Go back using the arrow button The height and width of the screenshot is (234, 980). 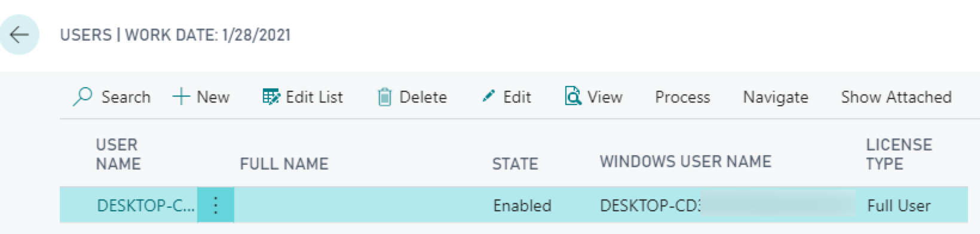click(19, 35)
